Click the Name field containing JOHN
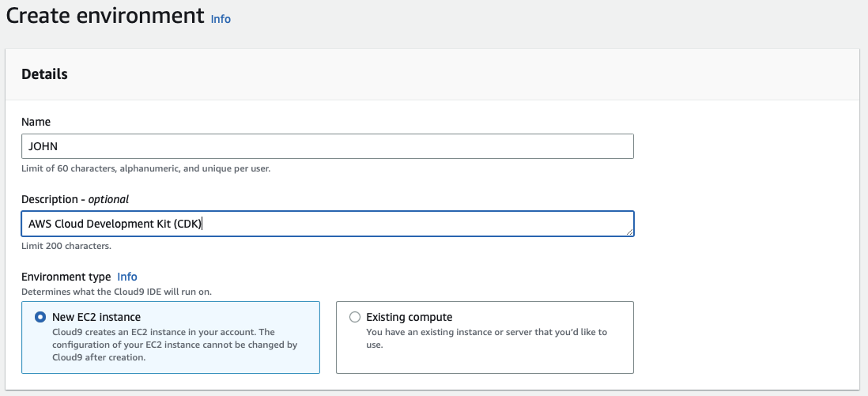Viewport: 868px width, 396px height. point(327,146)
